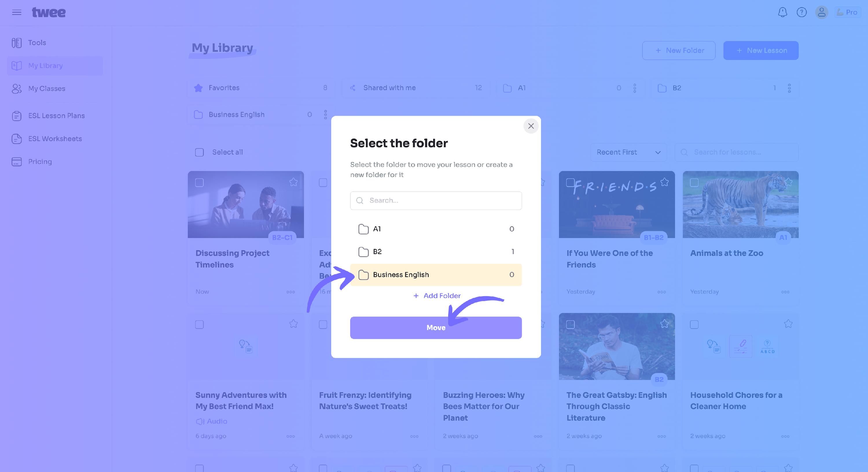Open the user profile avatar icon
Viewport: 868px width, 472px height.
point(821,12)
